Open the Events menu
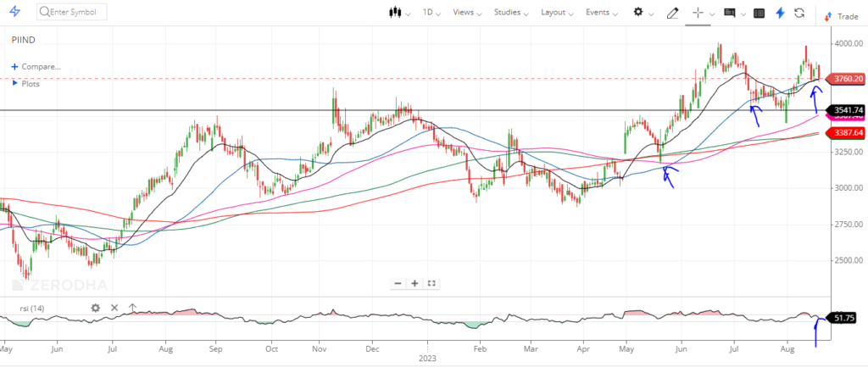Screen dimensions: 868x367 [602, 12]
